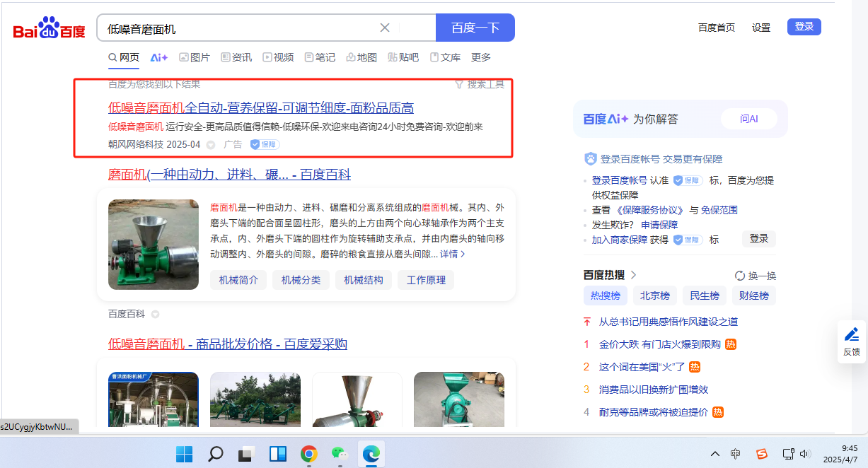Click the green flour mill thumbnail

pos(154,245)
